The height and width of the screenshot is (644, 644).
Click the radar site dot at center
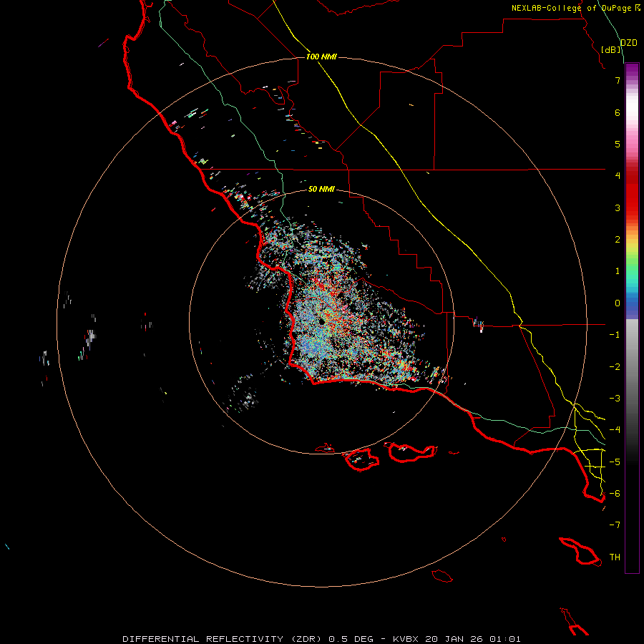pyautogui.click(x=322, y=321)
